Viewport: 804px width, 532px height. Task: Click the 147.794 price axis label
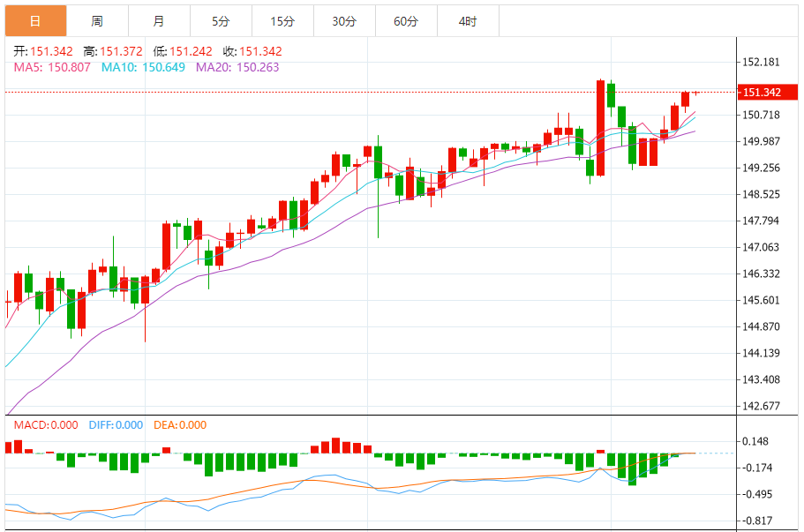click(x=761, y=221)
